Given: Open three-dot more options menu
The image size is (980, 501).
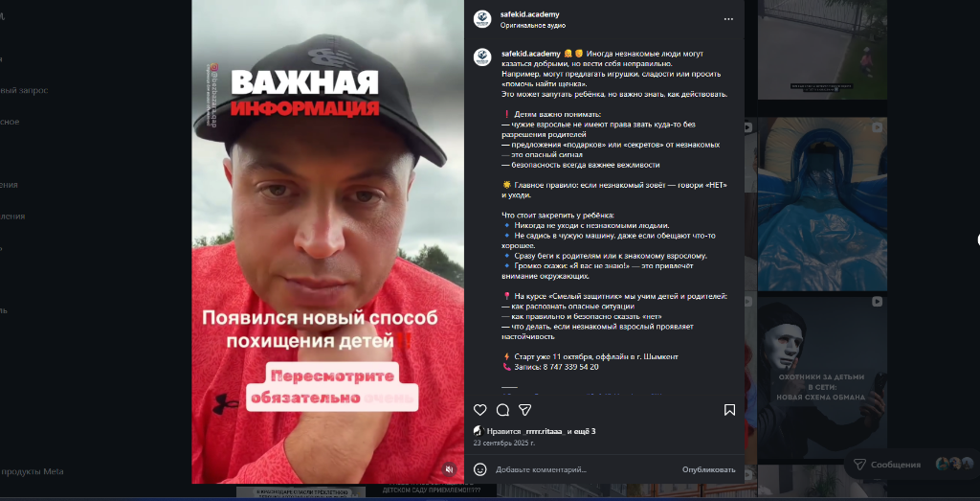Looking at the screenshot, I should pos(728,19).
